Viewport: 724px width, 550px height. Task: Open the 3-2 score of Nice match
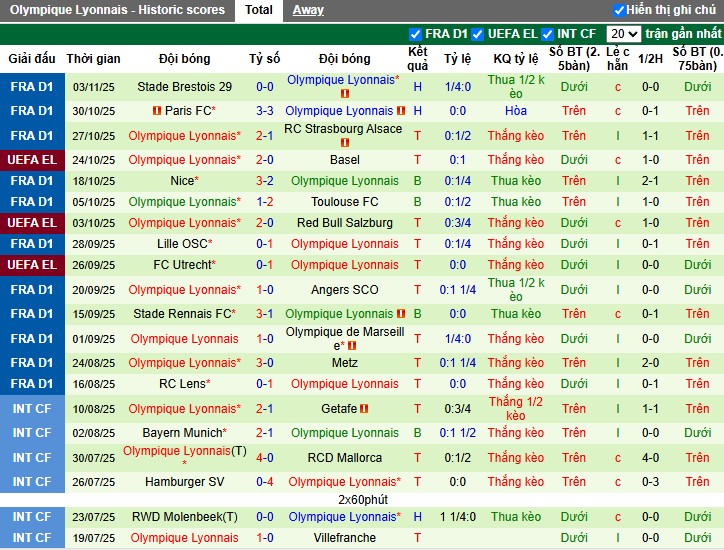tap(265, 181)
